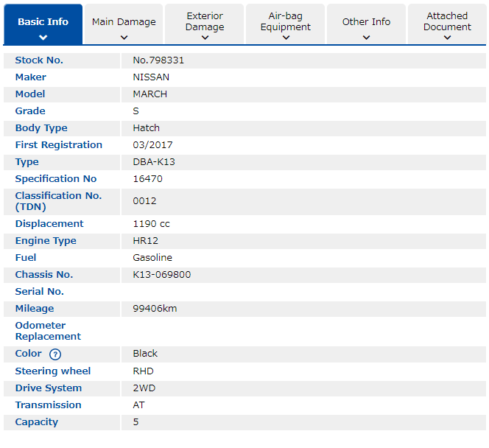Click the chassis number K13-069800
This screenshot has width=489, height=448.
(x=162, y=275)
